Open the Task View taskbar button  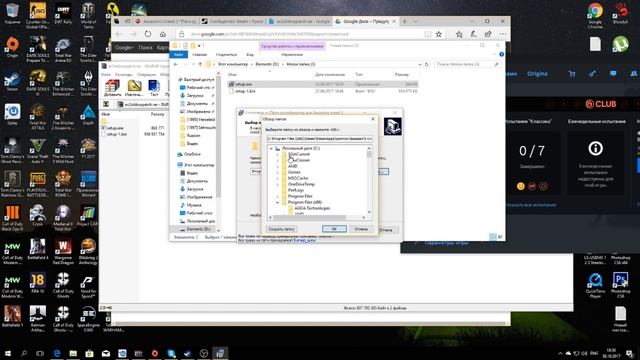(40, 353)
